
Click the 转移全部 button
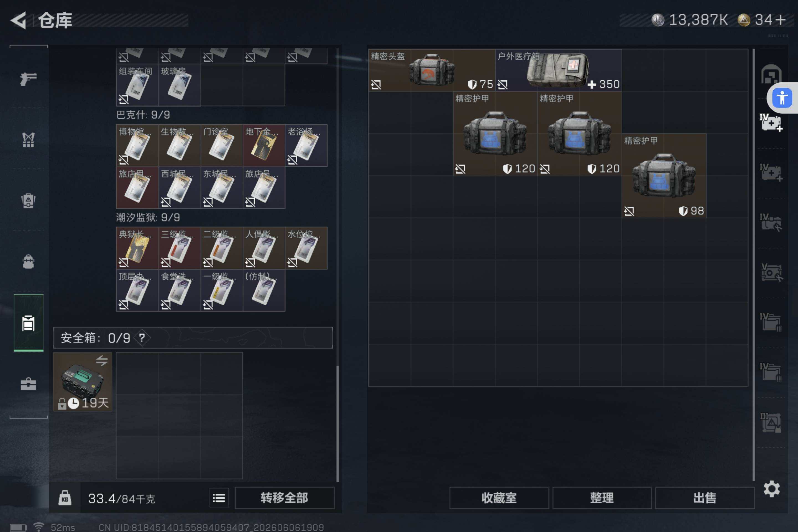(x=284, y=498)
